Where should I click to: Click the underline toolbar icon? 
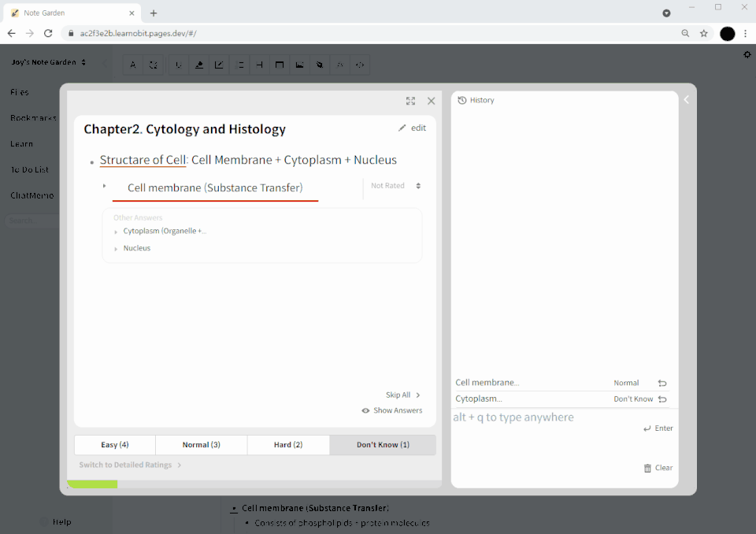coord(179,65)
